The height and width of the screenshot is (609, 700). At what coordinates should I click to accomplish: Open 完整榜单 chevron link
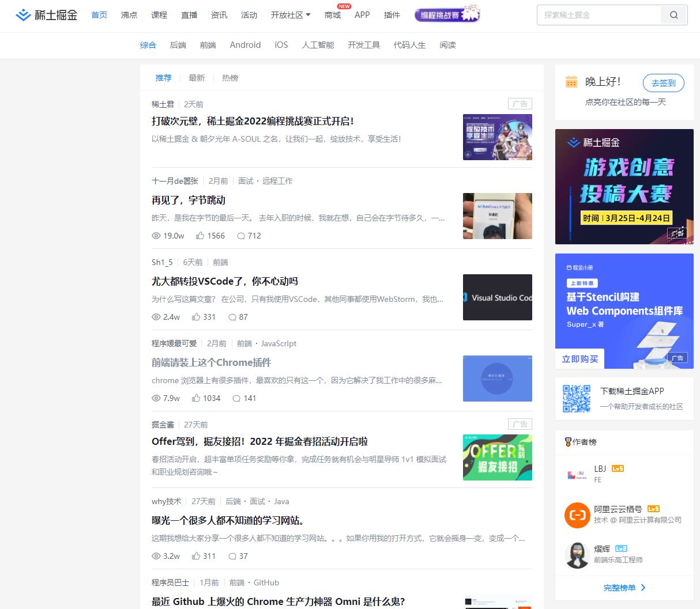624,588
